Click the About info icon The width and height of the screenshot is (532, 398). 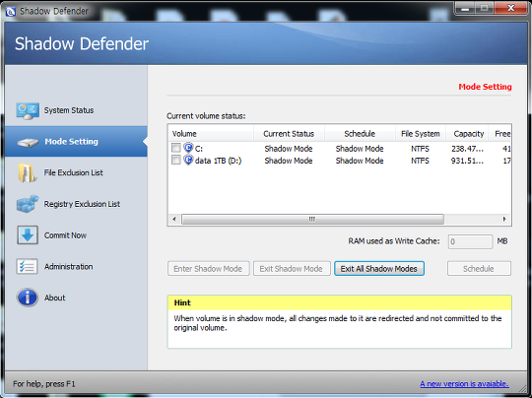click(28, 298)
